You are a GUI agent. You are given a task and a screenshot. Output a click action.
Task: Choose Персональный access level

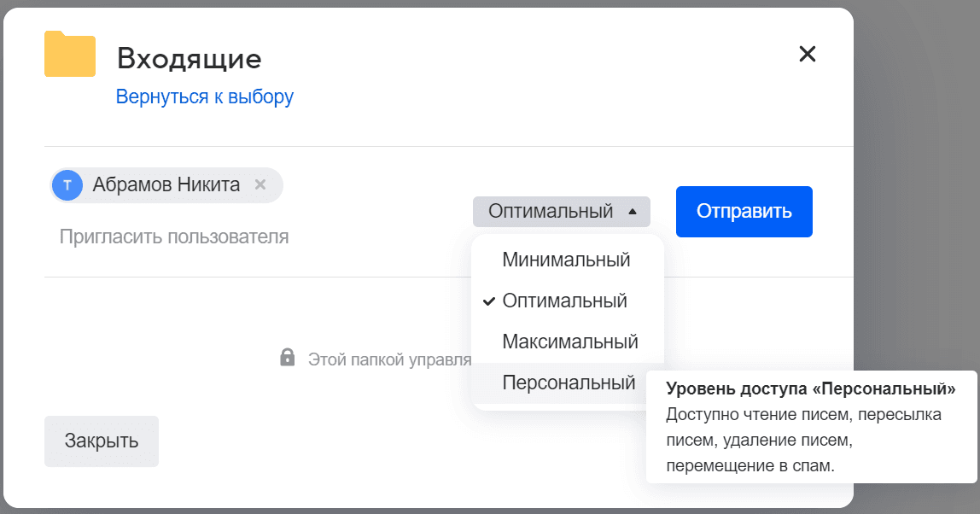pyautogui.click(x=568, y=383)
